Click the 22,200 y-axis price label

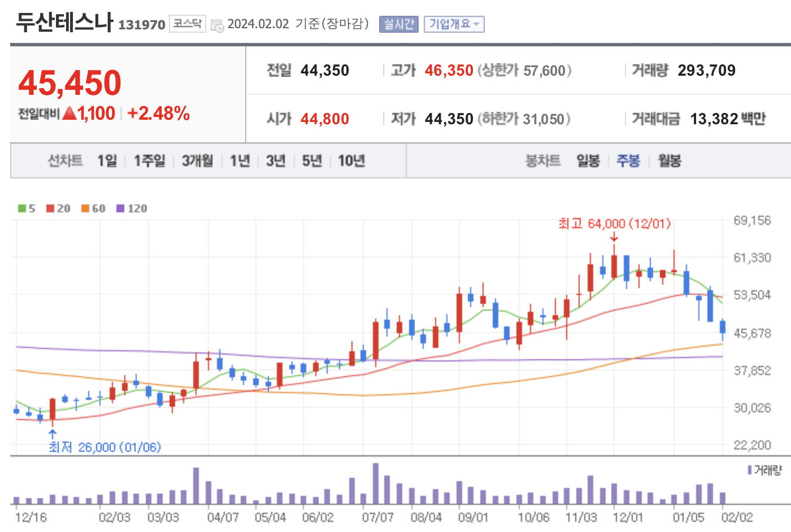pyautogui.click(x=752, y=446)
